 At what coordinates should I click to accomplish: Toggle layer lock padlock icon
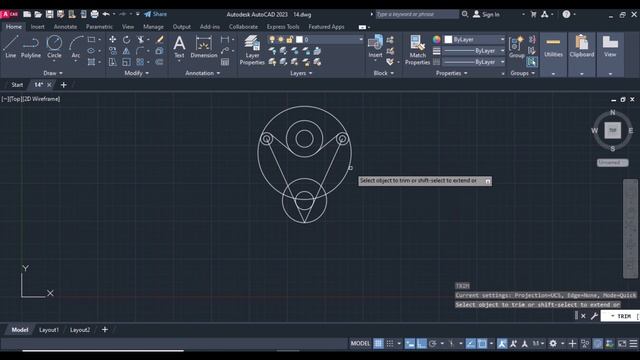coord(289,40)
